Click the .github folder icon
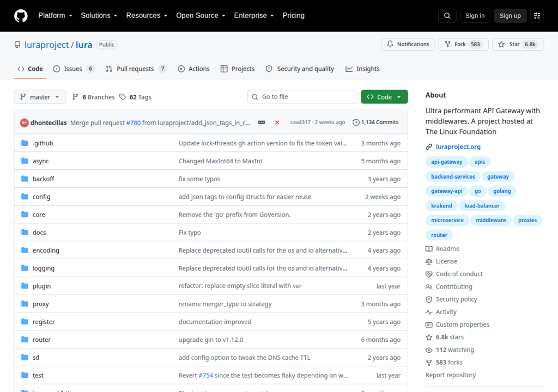558x392 pixels. [x=25, y=143]
